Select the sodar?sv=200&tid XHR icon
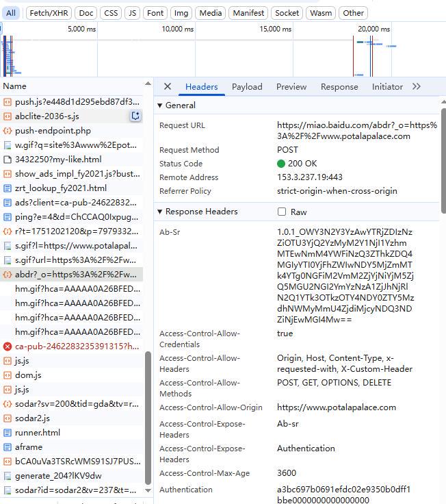446x504 pixels. pyautogui.click(x=7, y=404)
